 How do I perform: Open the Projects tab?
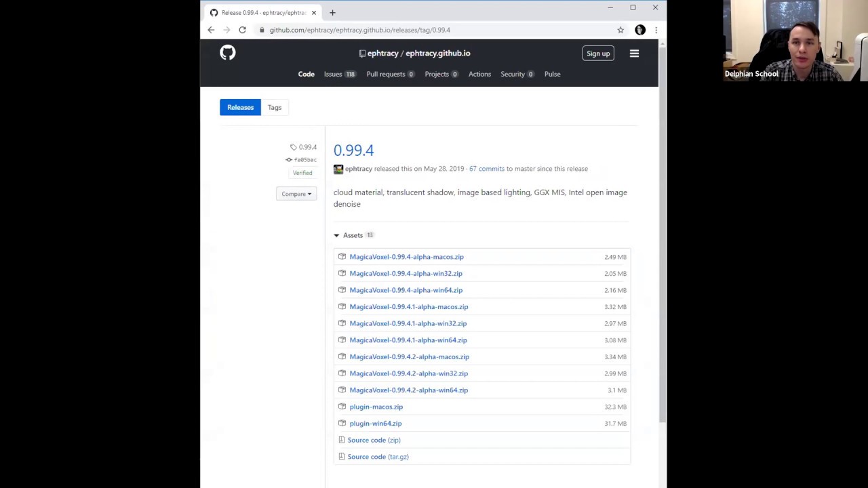[x=441, y=74]
